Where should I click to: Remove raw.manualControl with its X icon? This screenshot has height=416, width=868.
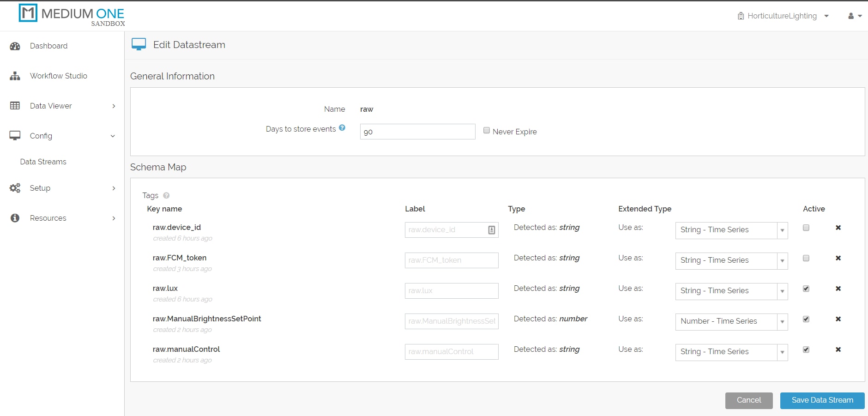(838, 350)
